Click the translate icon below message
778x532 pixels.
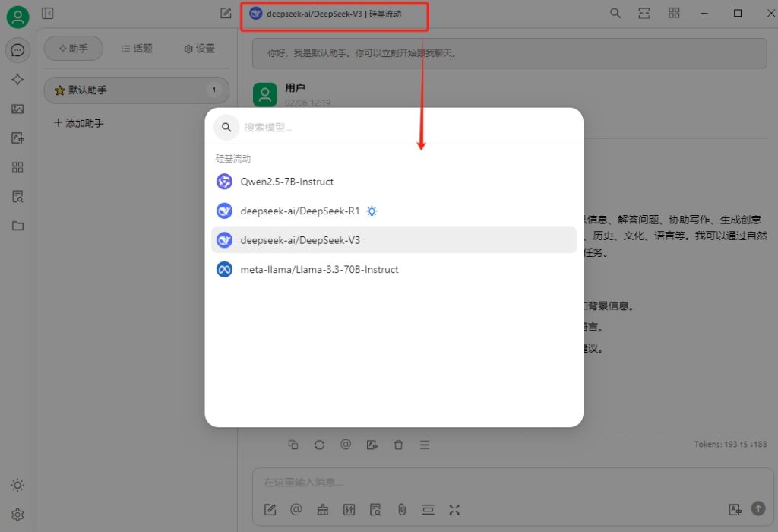coord(372,445)
